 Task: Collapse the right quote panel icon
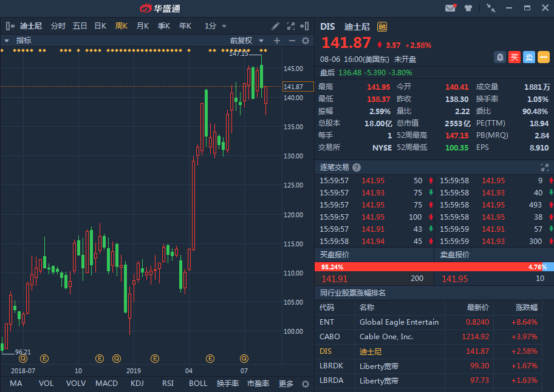(304, 25)
